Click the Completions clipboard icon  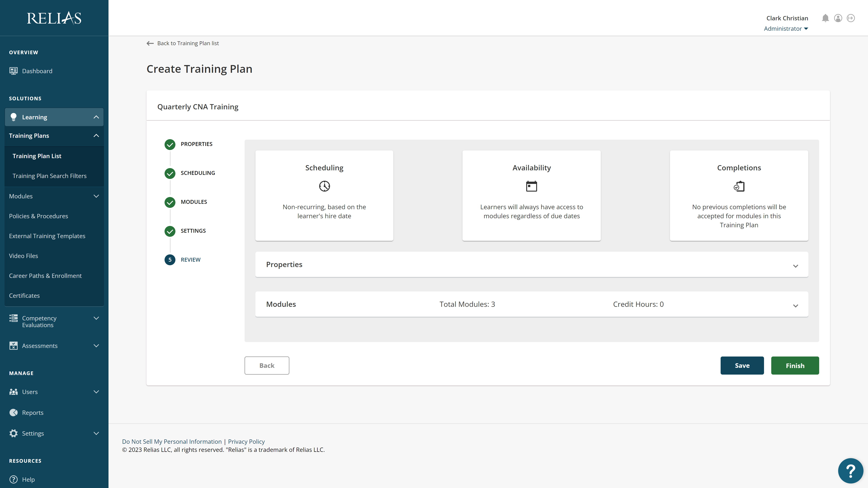[x=739, y=186]
